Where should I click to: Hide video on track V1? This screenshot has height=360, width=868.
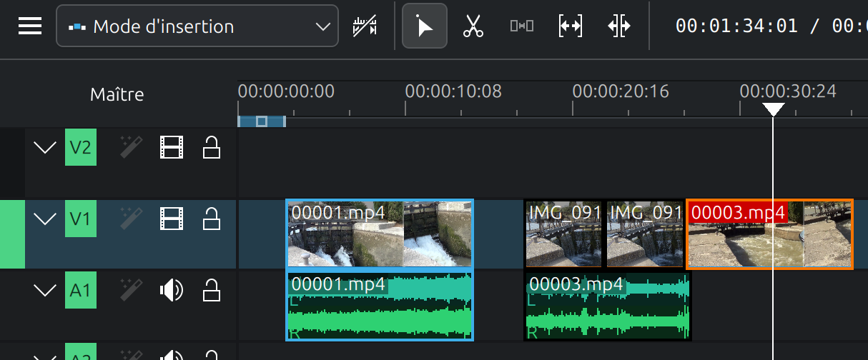click(172, 219)
